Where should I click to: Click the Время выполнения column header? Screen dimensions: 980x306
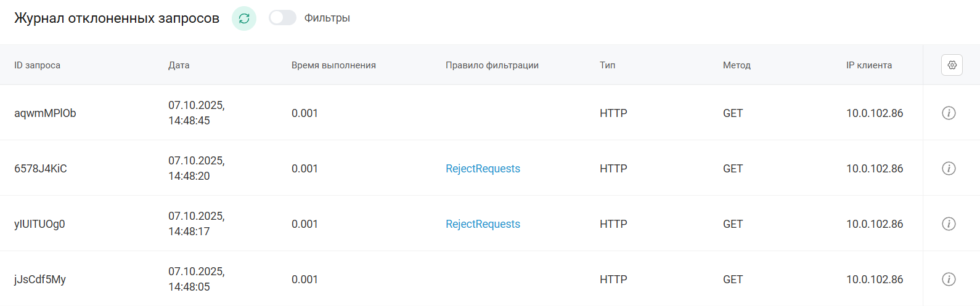coord(333,65)
